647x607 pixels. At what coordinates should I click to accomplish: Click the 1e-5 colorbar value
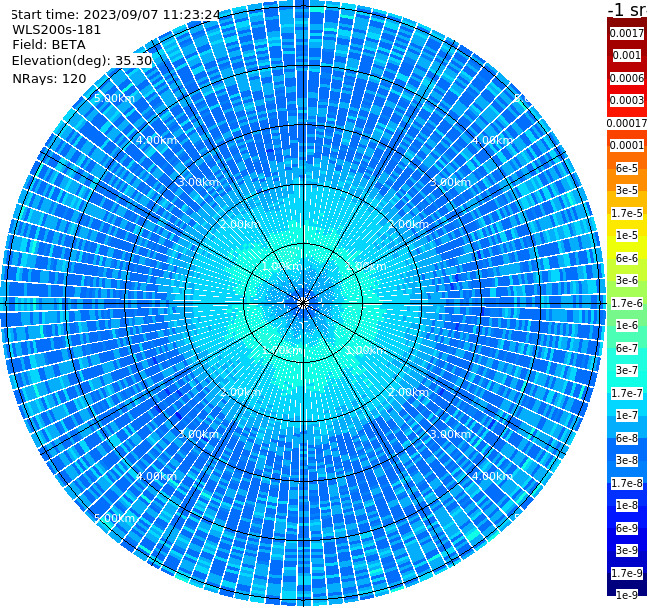(627, 235)
